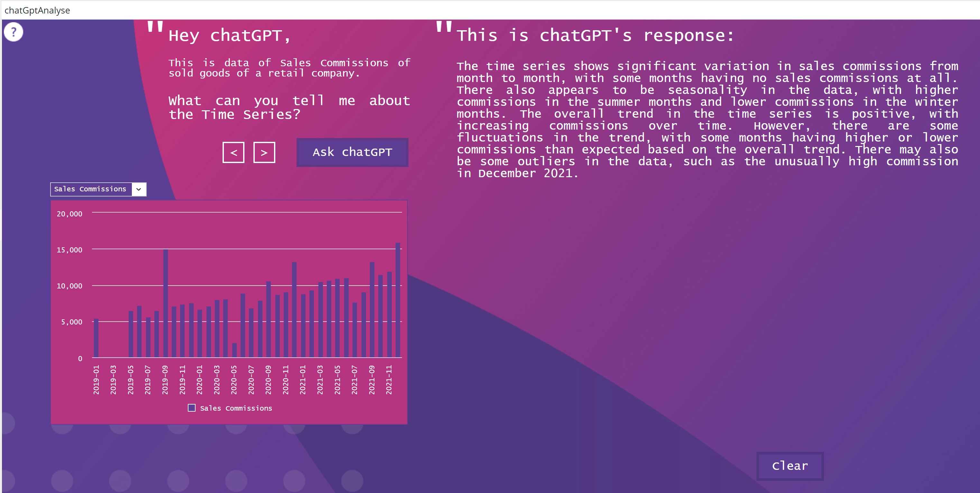This screenshot has width=980, height=493.
Task: Open the help question mark icon
Action: (13, 32)
